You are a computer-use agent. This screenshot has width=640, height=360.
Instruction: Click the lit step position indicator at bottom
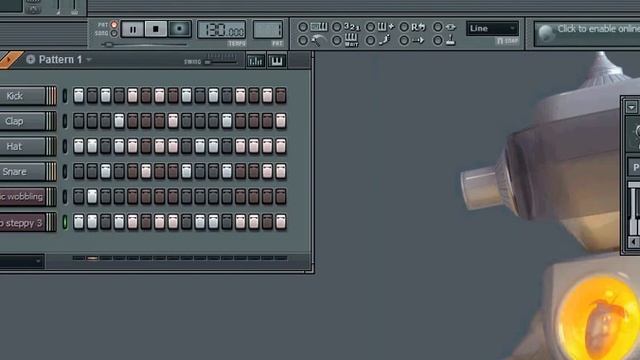point(92,258)
